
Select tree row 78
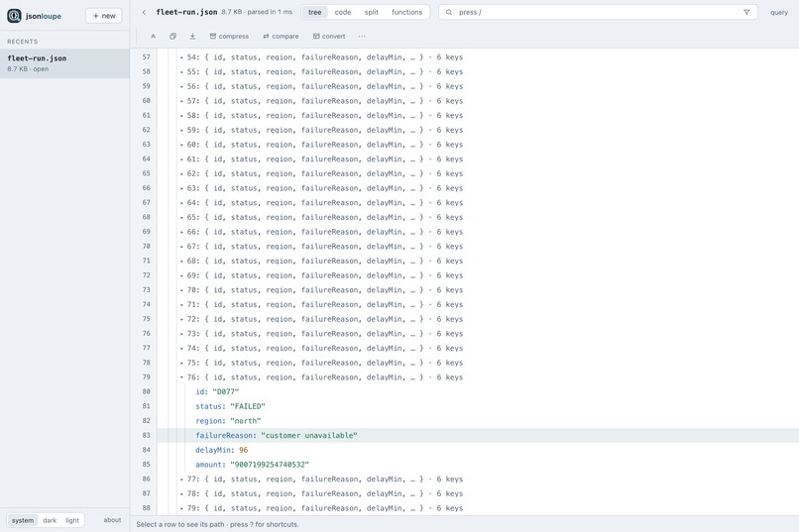coord(478,363)
